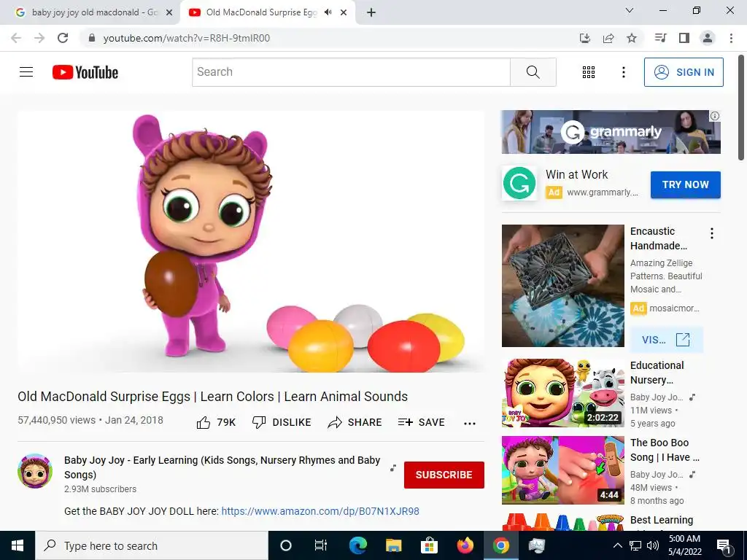Open the Chrome profile avatar
This screenshot has height=560, width=747.
tap(708, 38)
